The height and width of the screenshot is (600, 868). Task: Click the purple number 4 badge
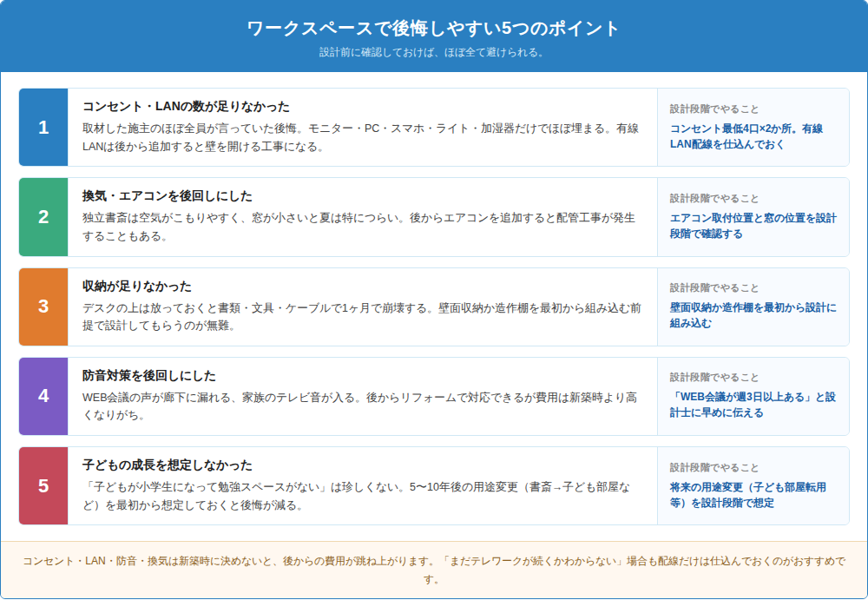43,396
